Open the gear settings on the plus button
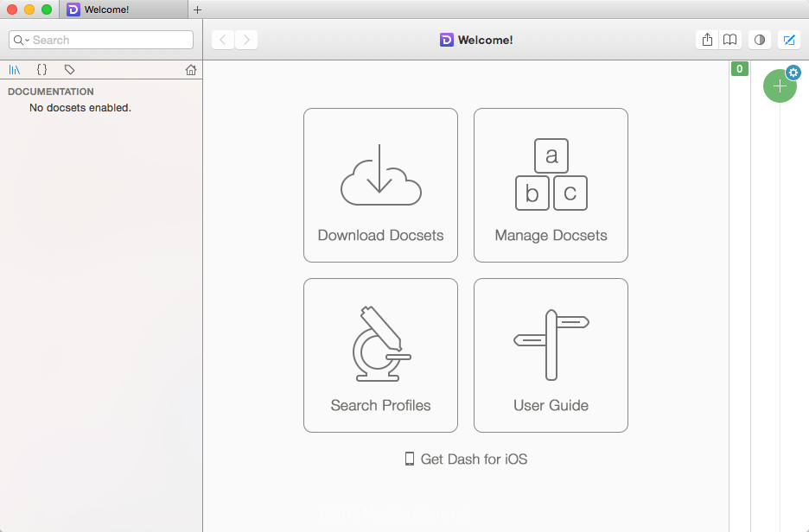The image size is (809, 532). 793,73
